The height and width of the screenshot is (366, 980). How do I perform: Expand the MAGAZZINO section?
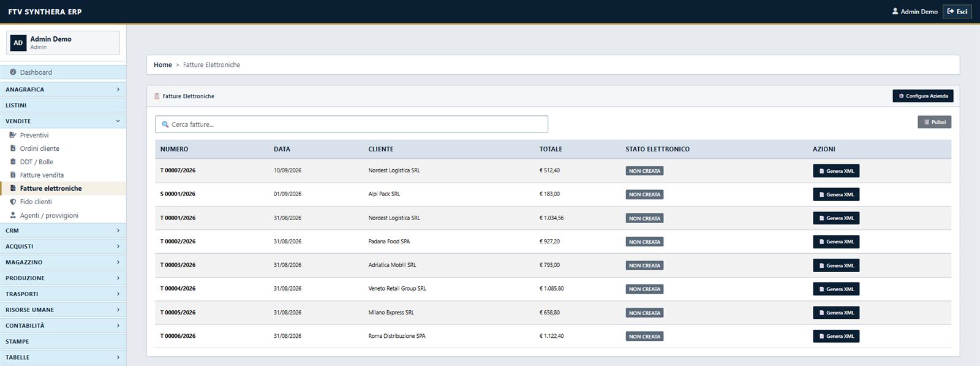[63, 262]
